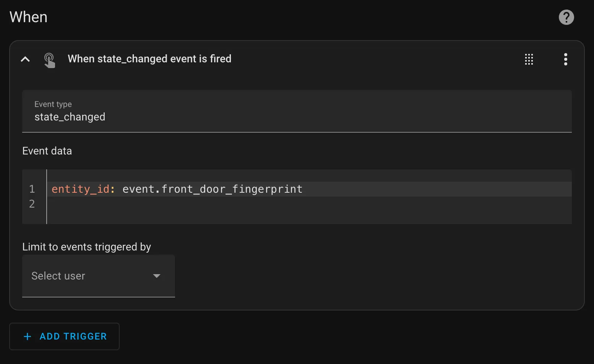This screenshot has width=594, height=364.
Task: Click the trigger header When state_changed event is fired
Action: point(149,59)
